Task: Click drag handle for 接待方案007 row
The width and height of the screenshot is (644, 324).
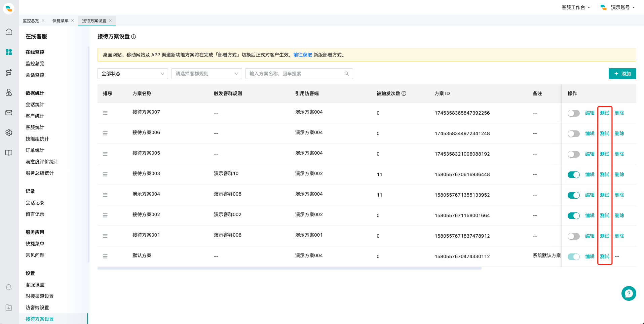Action: point(105,113)
